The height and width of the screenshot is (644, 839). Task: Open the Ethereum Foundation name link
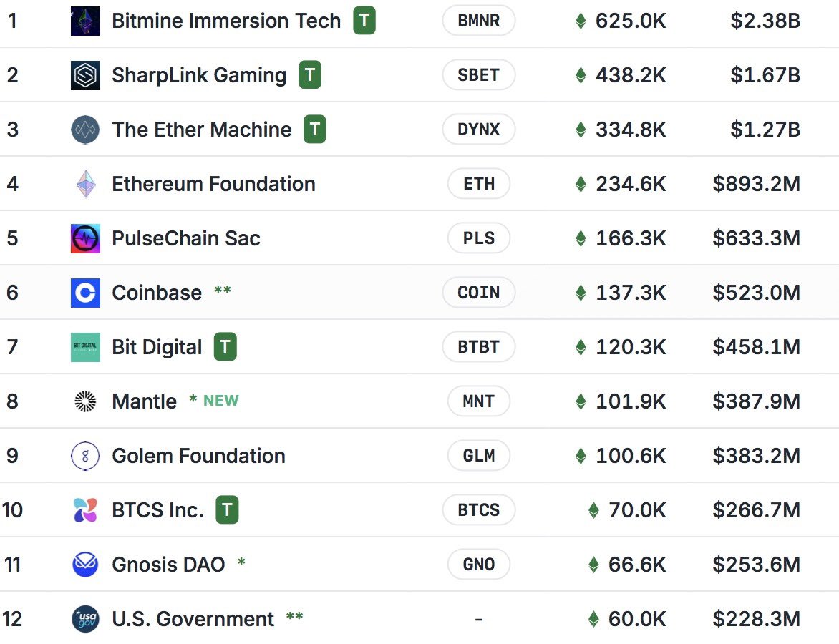pos(213,184)
